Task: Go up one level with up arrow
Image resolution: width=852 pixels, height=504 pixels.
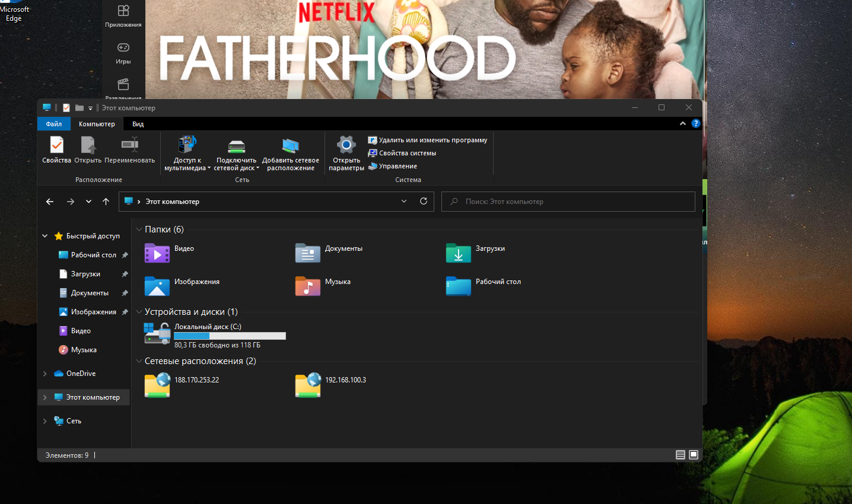Action: [106, 202]
